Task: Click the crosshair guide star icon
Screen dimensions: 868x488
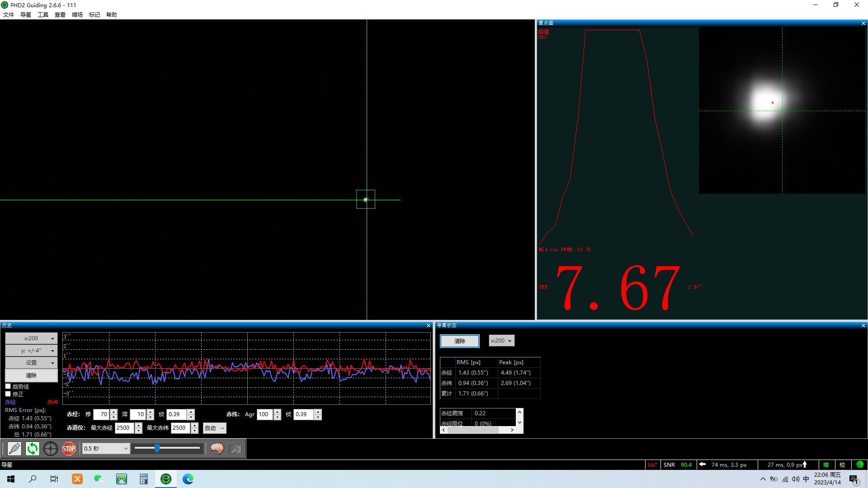Action: click(51, 449)
